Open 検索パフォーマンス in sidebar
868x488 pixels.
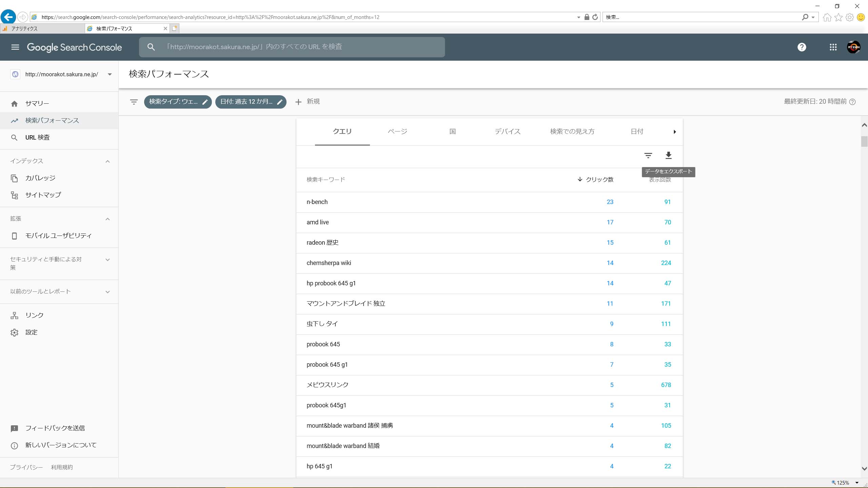tap(59, 121)
